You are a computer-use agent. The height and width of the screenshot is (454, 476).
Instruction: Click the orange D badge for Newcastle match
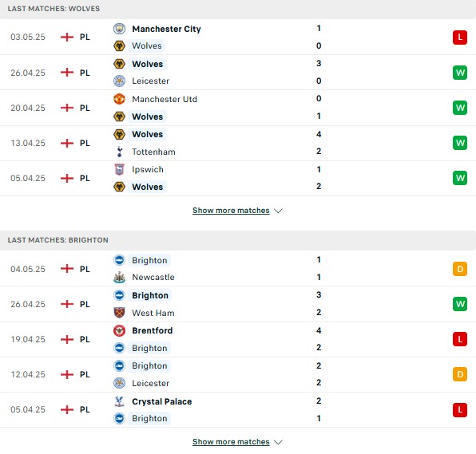(460, 269)
